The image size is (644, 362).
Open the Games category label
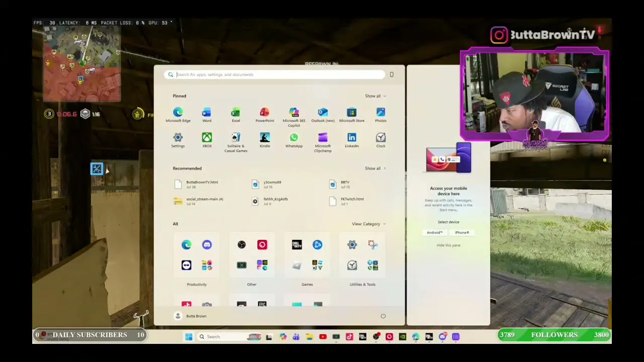307,285
